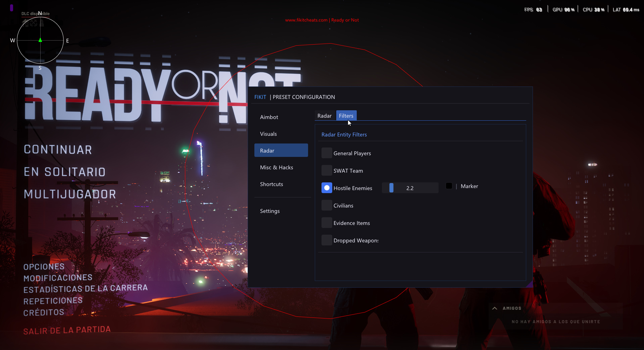
Task: Click the compass in the top-left corner
Action: coord(40,40)
